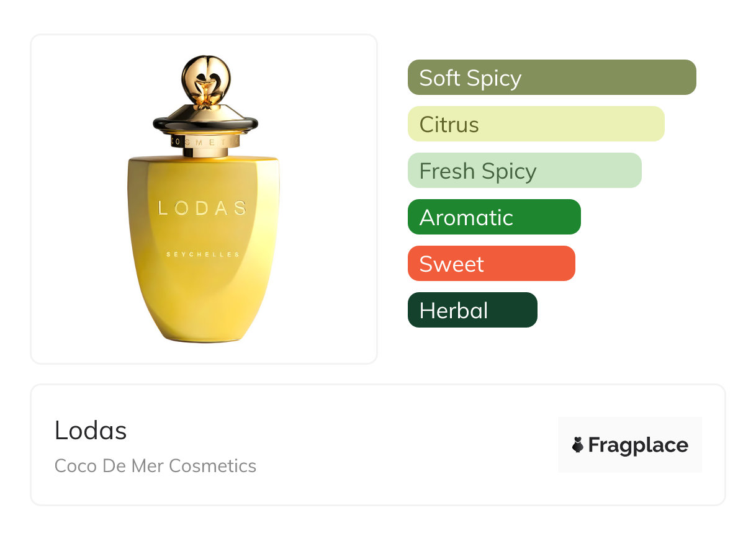Click the Lodas perfume title

(91, 431)
